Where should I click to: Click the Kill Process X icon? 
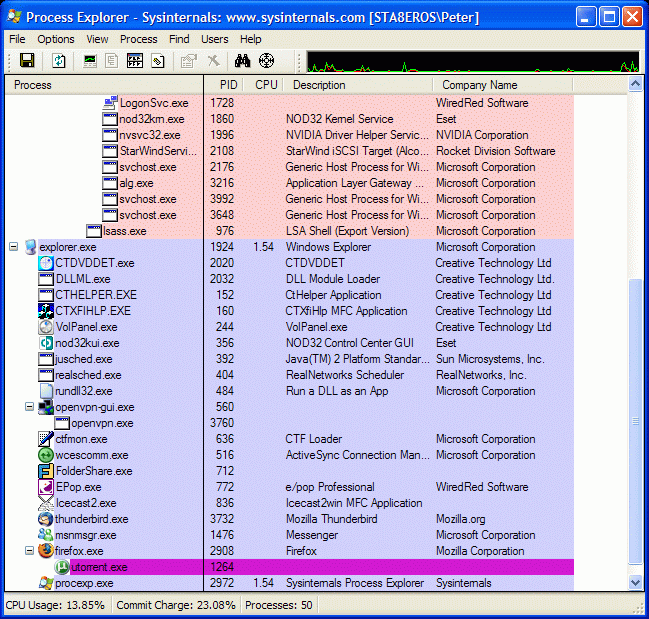pos(214,61)
